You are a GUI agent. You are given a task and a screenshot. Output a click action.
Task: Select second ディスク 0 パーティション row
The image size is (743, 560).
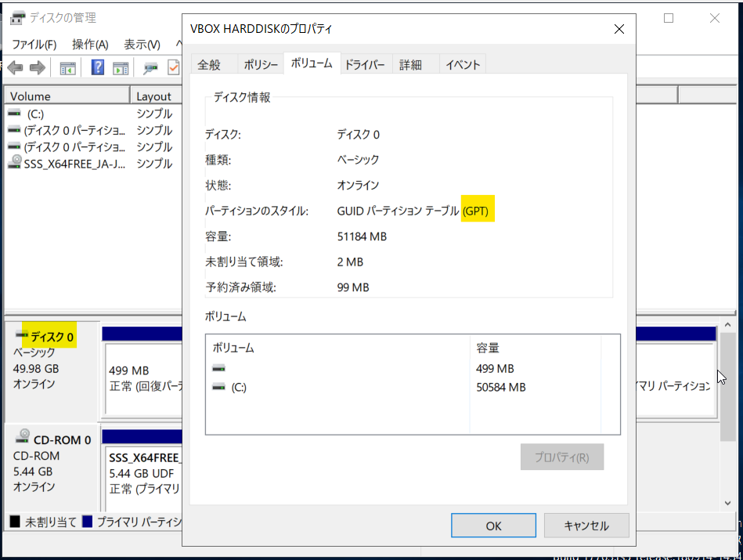(93, 146)
